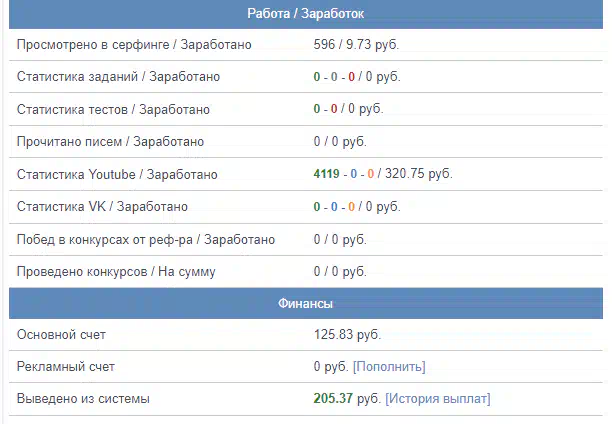This screenshot has width=612, height=424.
Task: Open the История выплат link
Action: pyautogui.click(x=438, y=399)
